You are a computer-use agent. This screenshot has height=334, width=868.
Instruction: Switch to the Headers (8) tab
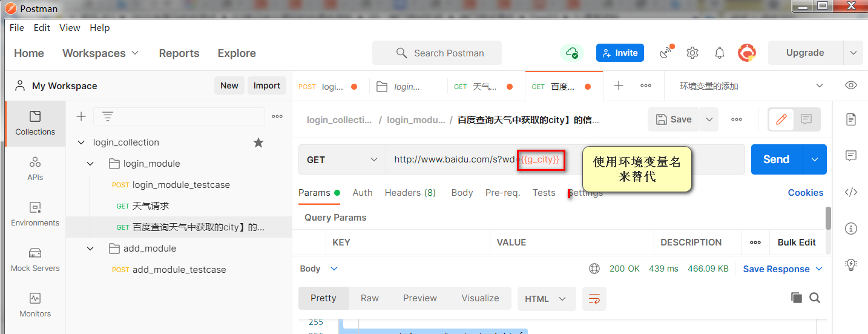(x=410, y=193)
